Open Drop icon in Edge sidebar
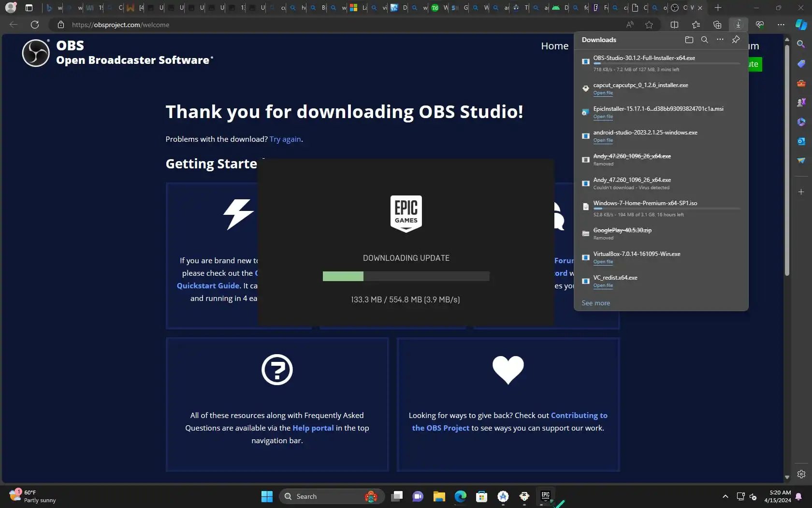This screenshot has width=812, height=508. point(801,161)
